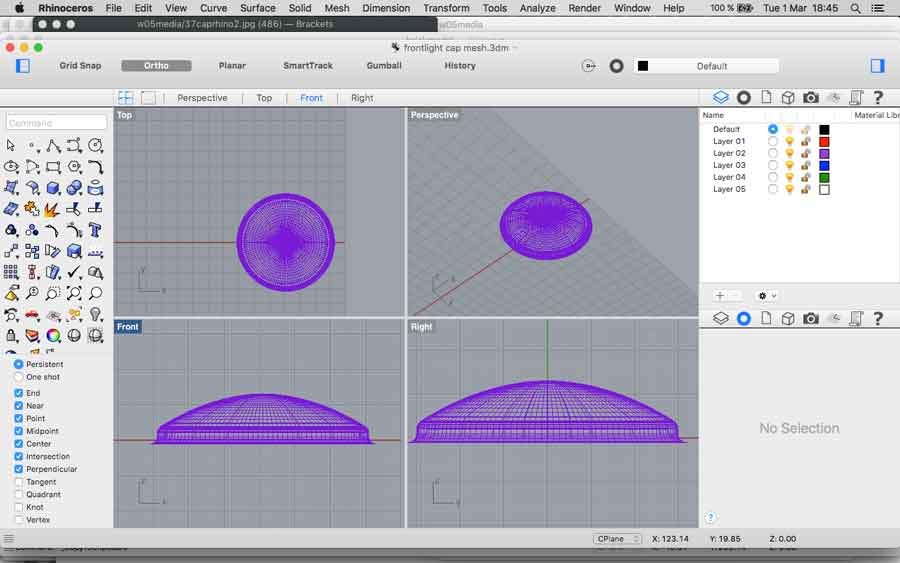Select the Fillet curves tool

point(95,166)
